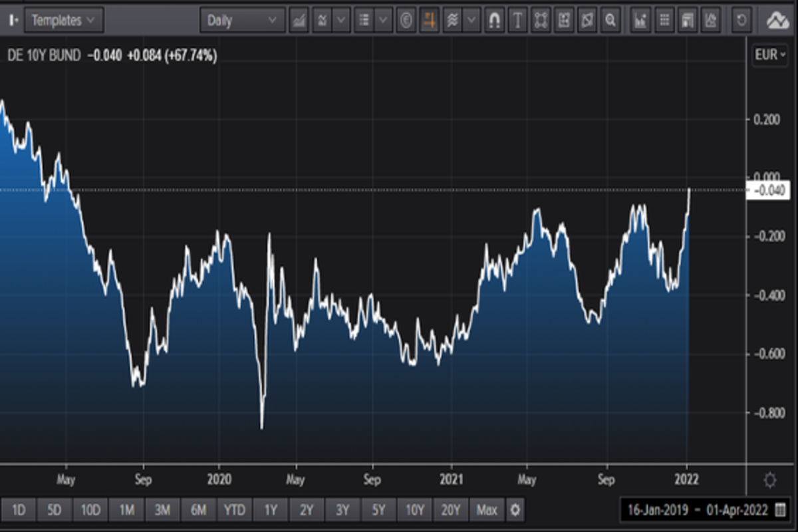Screen dimensions: 798x532
Task: Toggle the highlighted orange crosshair tool
Action: click(x=429, y=21)
